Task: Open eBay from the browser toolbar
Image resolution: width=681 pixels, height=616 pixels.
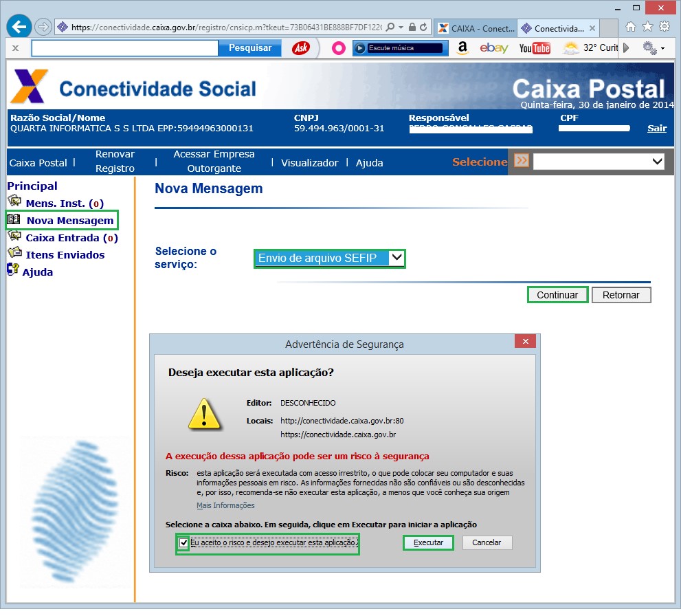Action: tap(495, 48)
